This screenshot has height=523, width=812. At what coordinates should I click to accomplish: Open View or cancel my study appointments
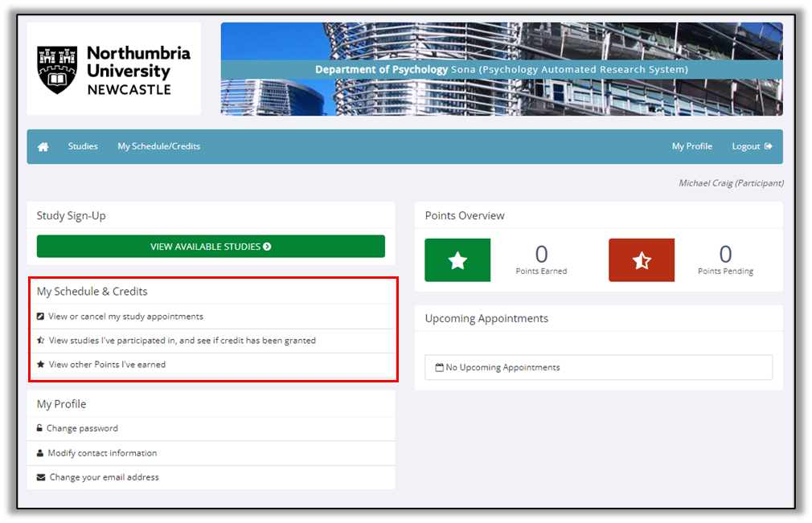tap(125, 317)
